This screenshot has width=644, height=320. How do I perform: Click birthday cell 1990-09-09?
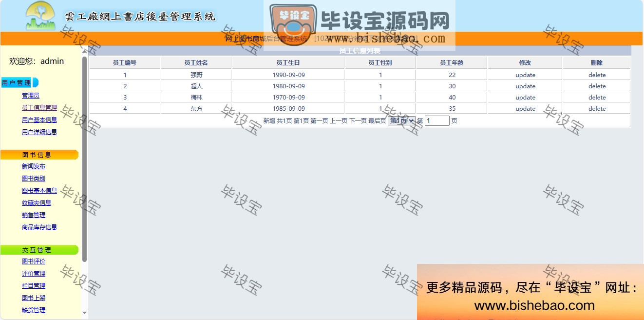[x=288, y=75]
